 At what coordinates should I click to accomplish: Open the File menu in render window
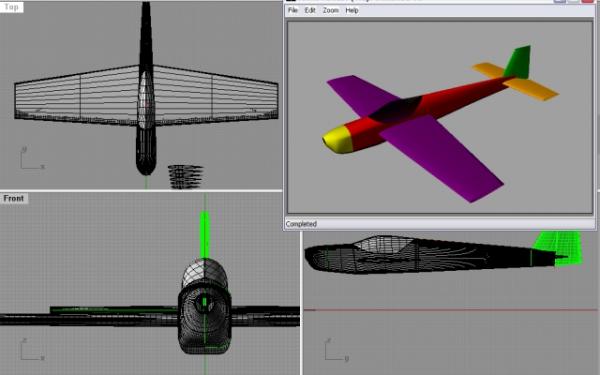(x=293, y=10)
